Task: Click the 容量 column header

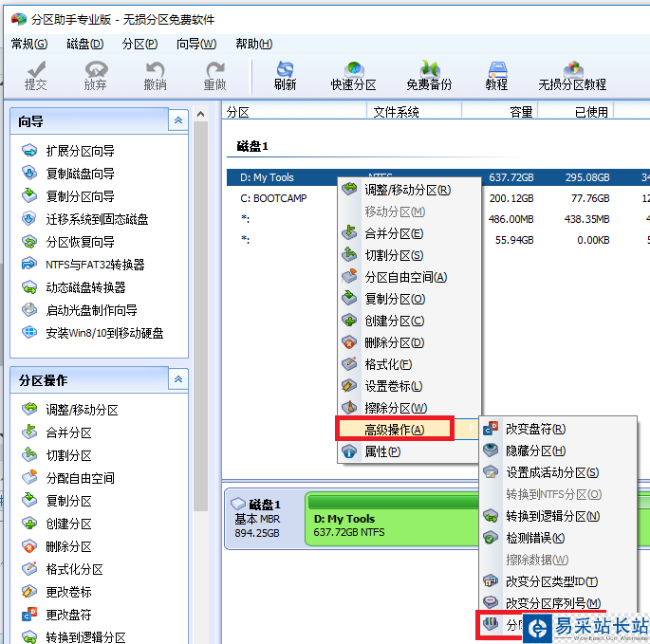Action: click(499, 112)
